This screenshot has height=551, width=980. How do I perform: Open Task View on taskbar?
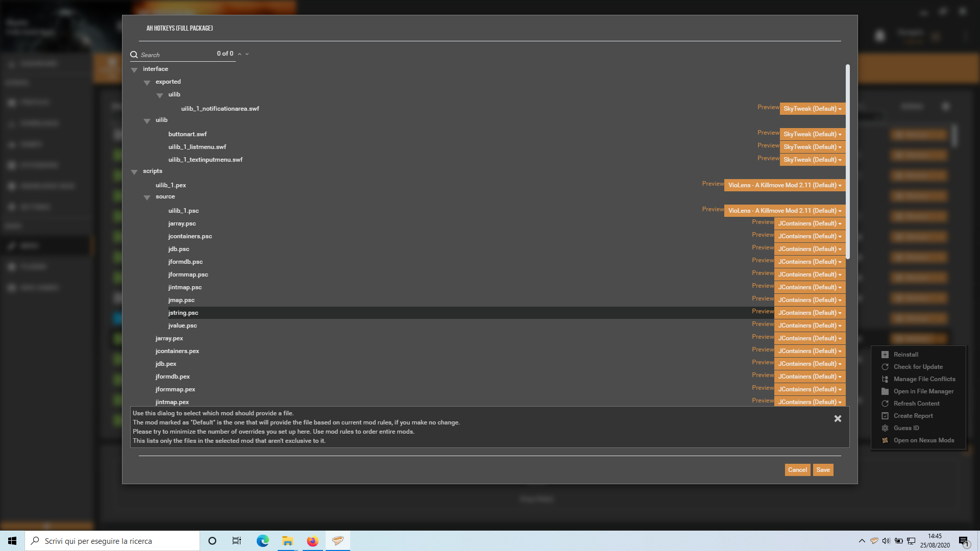click(x=237, y=541)
